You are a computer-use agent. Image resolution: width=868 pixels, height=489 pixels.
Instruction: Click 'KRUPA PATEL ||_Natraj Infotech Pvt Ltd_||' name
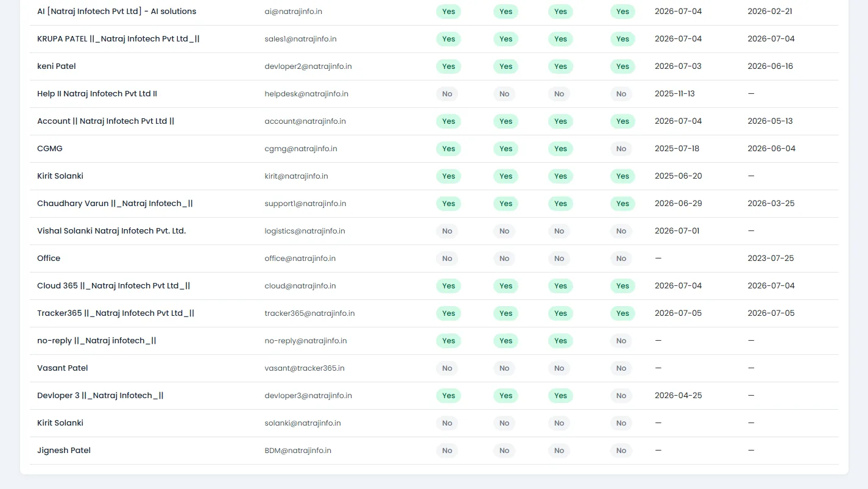(118, 39)
